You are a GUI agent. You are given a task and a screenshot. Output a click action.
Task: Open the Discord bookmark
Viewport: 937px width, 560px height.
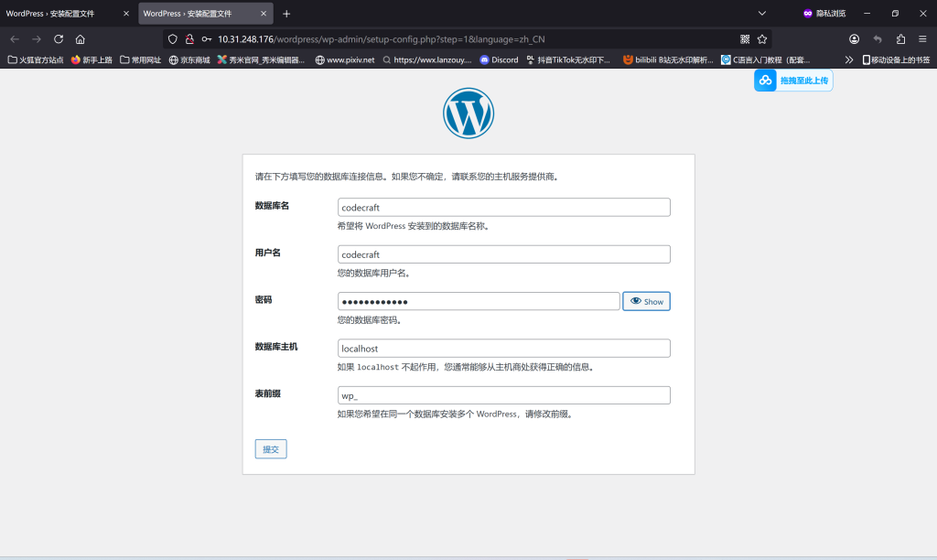(499, 59)
